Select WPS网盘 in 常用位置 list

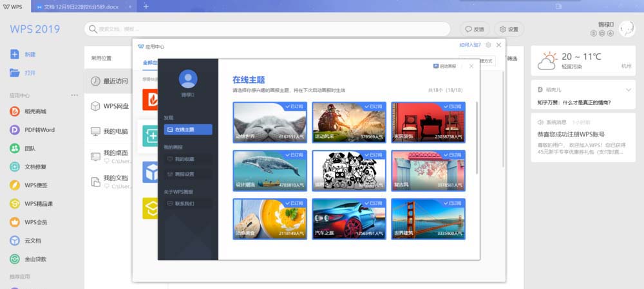(x=108, y=106)
